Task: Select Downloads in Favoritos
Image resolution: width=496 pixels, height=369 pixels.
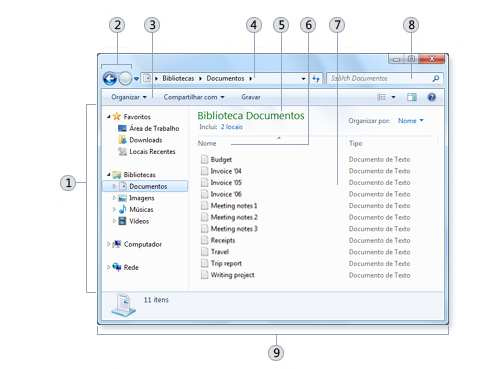Action: (146, 140)
